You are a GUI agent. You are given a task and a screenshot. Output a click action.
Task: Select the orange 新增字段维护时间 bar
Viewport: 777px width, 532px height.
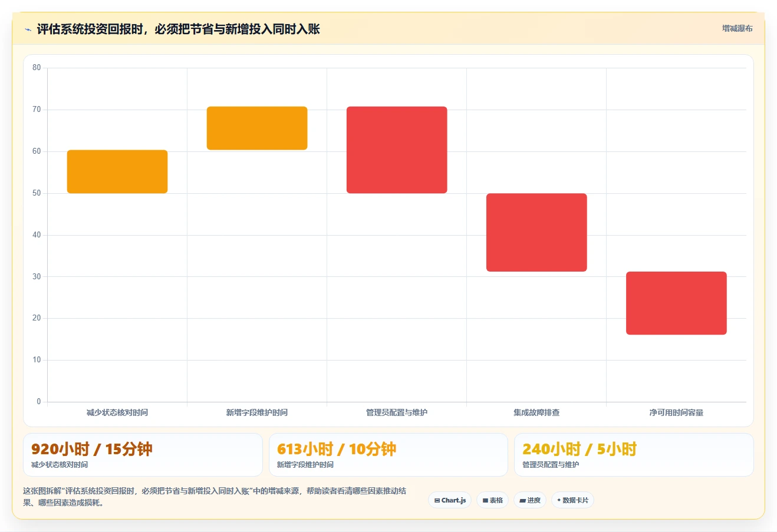(x=257, y=128)
